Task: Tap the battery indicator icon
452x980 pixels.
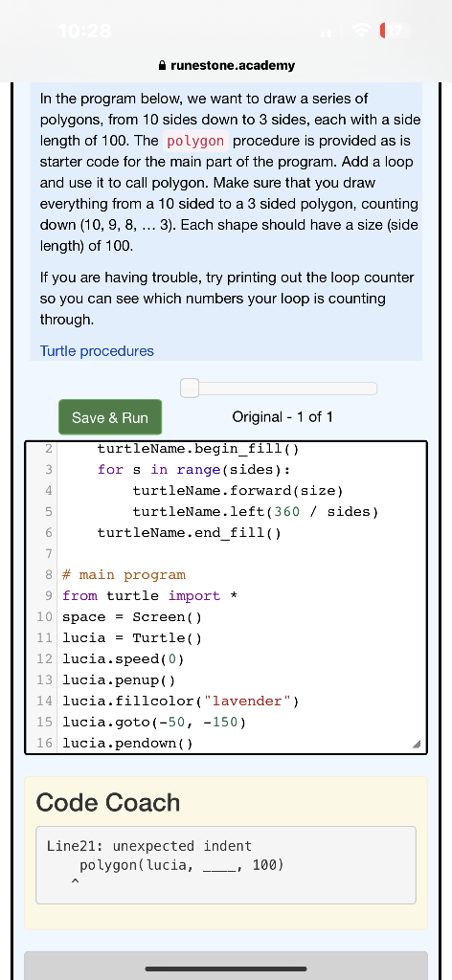Action: (x=396, y=32)
